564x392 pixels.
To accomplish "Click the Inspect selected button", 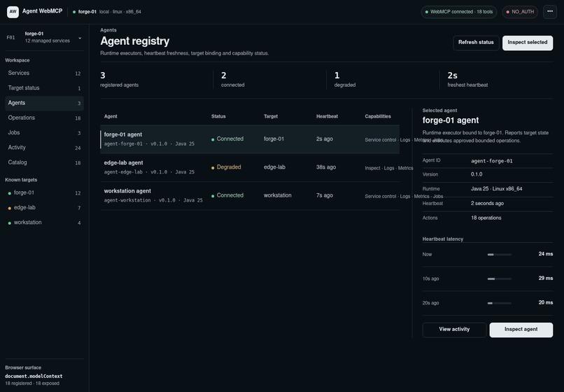I will (x=528, y=43).
